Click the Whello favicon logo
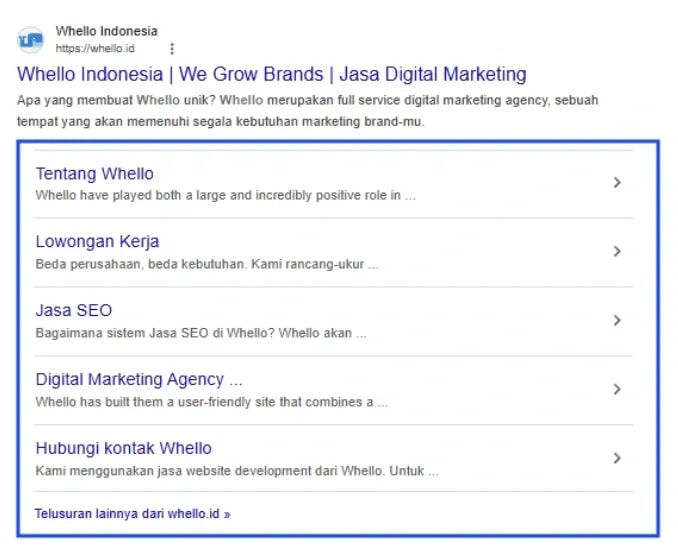The image size is (678, 554). tap(31, 40)
